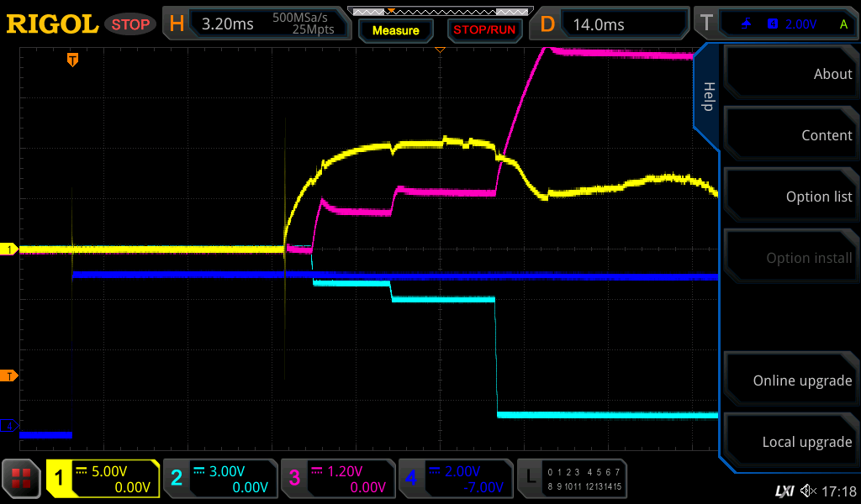Click the orange trigger position marker at top
The height and width of the screenshot is (504, 861).
click(x=73, y=60)
